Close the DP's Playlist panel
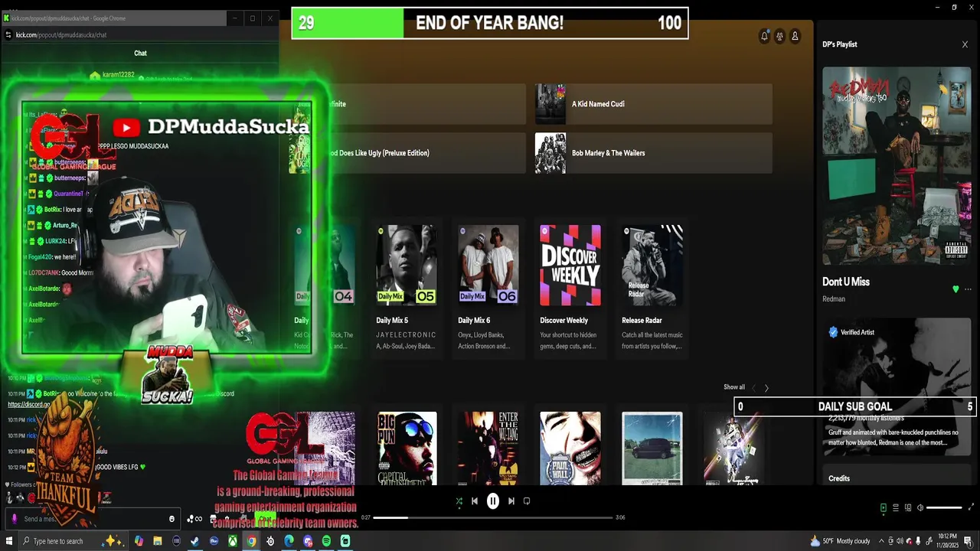 (x=965, y=44)
